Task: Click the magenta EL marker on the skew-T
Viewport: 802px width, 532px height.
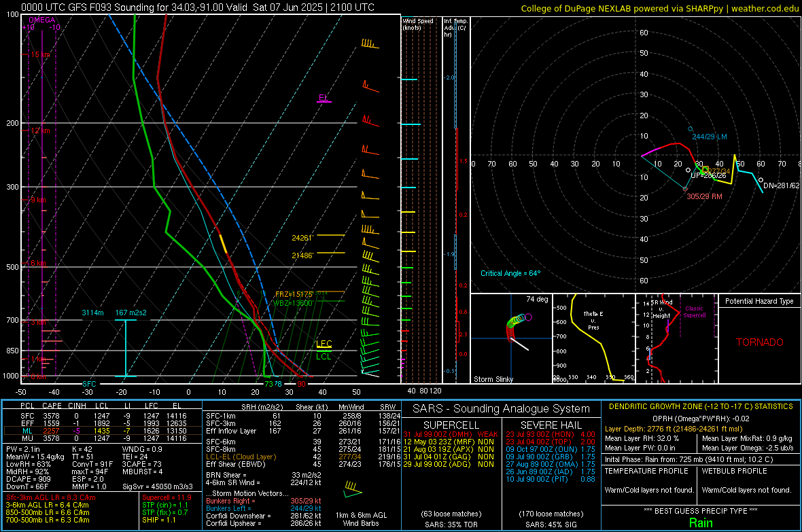Action: point(324,98)
